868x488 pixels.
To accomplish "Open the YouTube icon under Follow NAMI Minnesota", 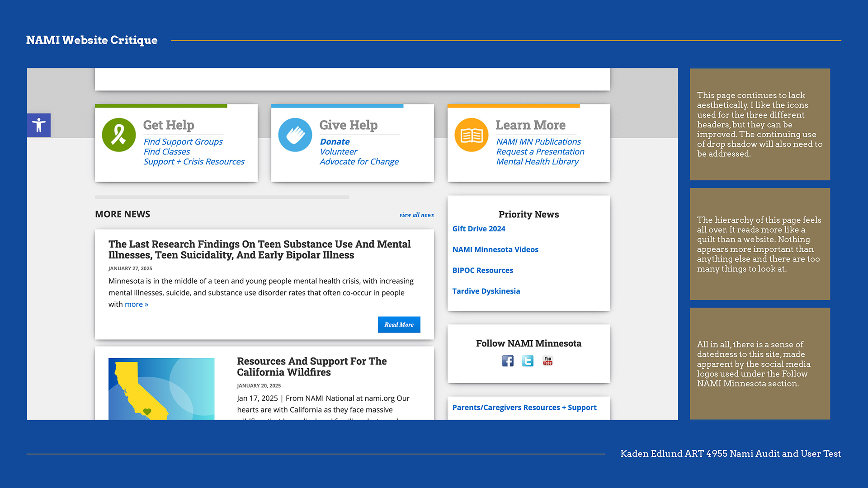I will [547, 361].
